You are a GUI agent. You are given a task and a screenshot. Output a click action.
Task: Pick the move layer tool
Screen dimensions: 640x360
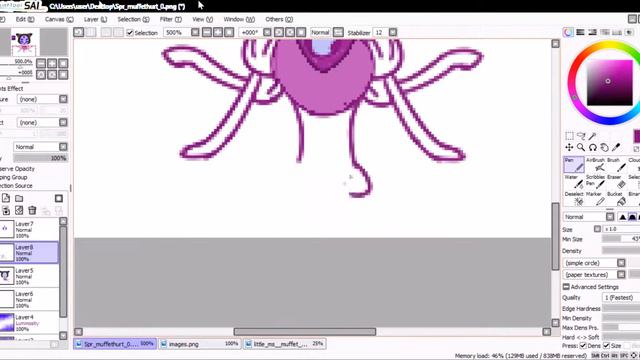[x=569, y=147]
